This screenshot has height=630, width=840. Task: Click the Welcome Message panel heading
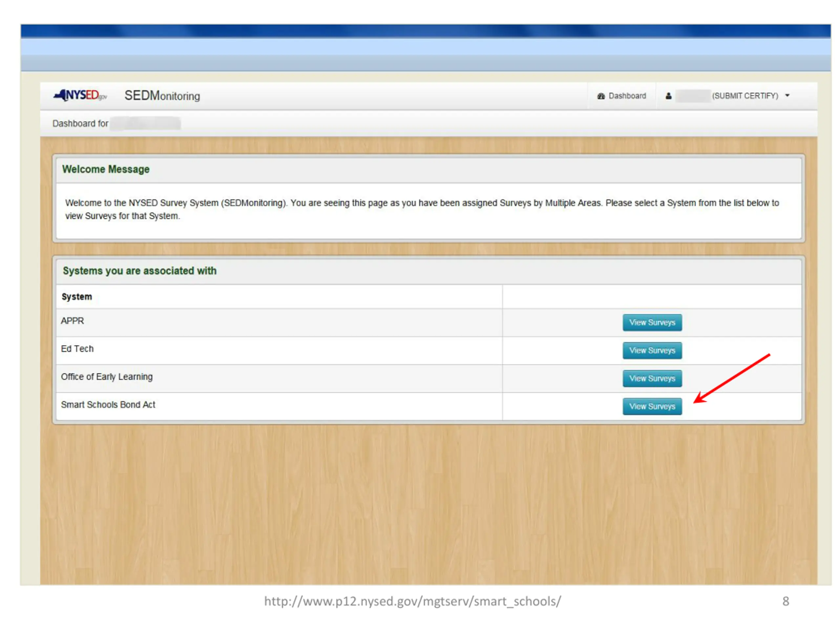coord(106,169)
